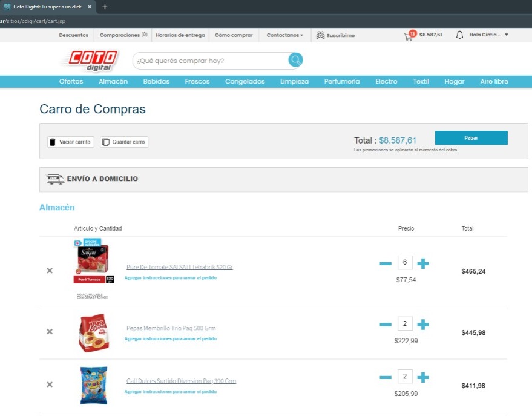This screenshot has width=532, height=416.
Task: Open Horarios de entrega link
Action: pos(180,35)
